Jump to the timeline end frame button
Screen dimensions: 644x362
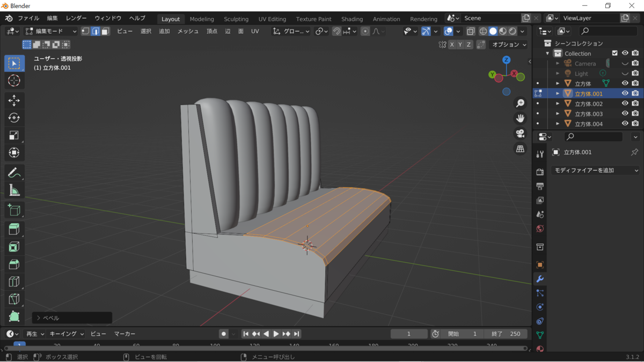pyautogui.click(x=297, y=334)
